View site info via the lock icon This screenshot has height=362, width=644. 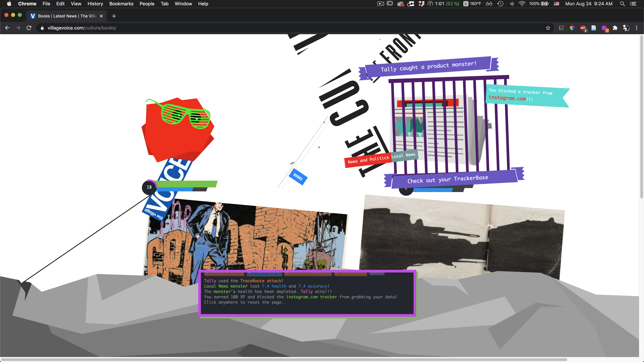pos(42,28)
